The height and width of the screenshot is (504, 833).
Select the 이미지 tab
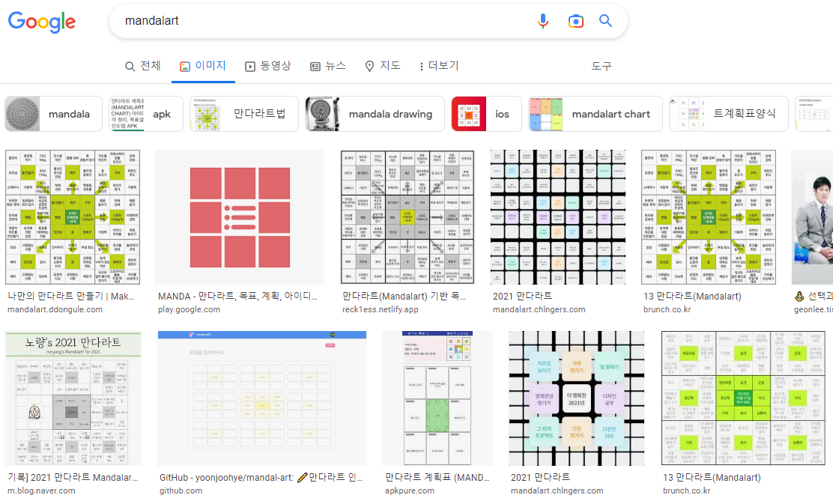click(x=203, y=66)
